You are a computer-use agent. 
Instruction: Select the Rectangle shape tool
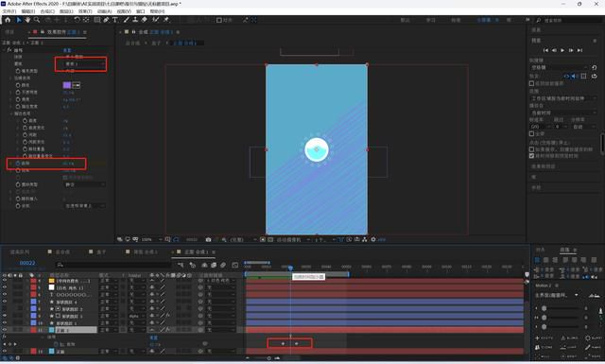97,20
